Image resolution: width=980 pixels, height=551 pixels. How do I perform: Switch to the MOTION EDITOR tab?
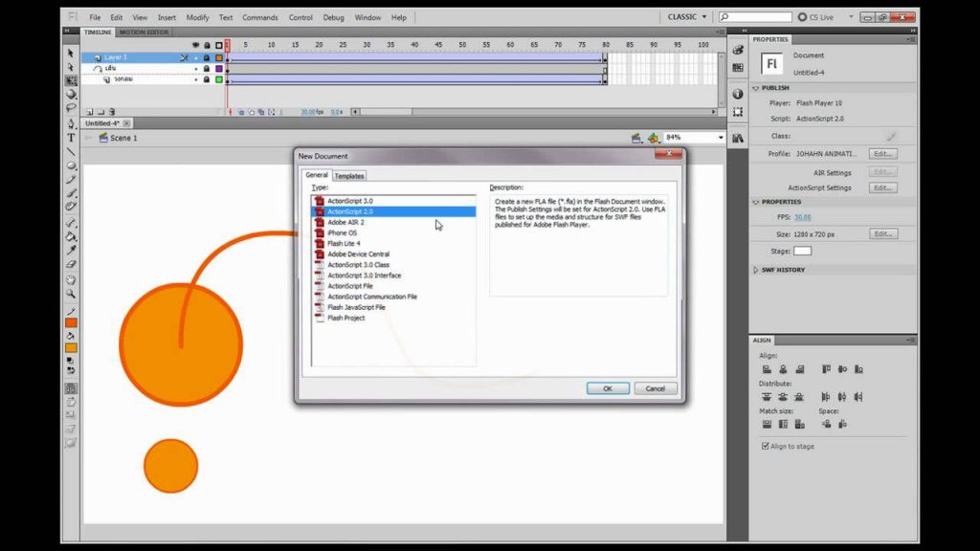144,32
